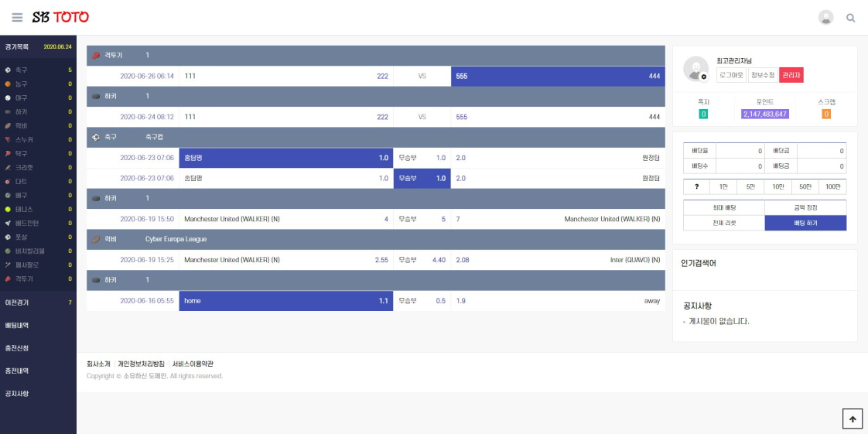
Task: Click the 럭비 rugby ball sidebar icon
Action: (8, 125)
